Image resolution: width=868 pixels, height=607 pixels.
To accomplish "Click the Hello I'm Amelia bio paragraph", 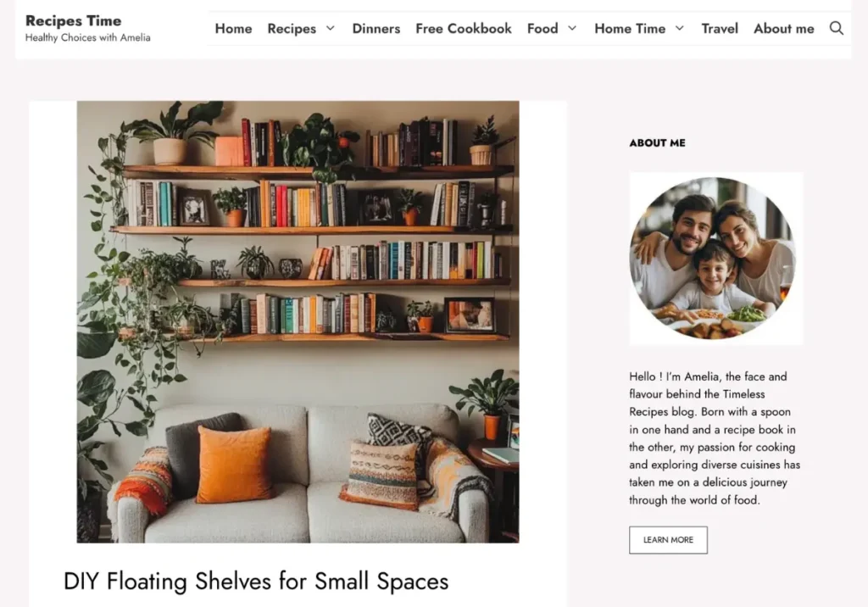I will click(x=714, y=438).
